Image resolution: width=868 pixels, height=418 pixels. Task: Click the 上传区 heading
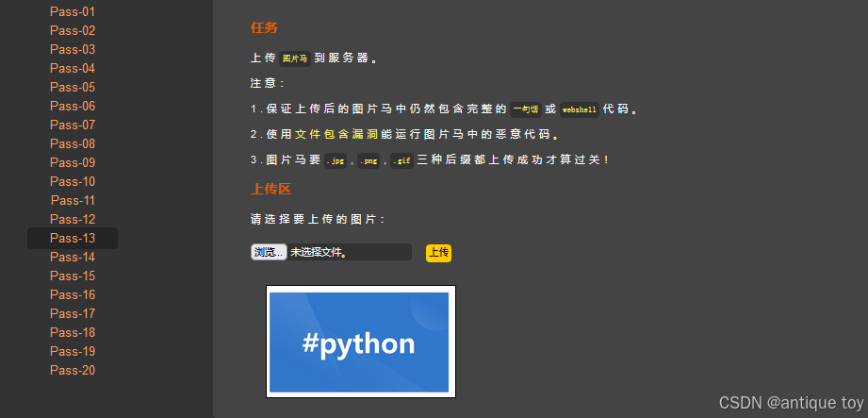point(271,189)
